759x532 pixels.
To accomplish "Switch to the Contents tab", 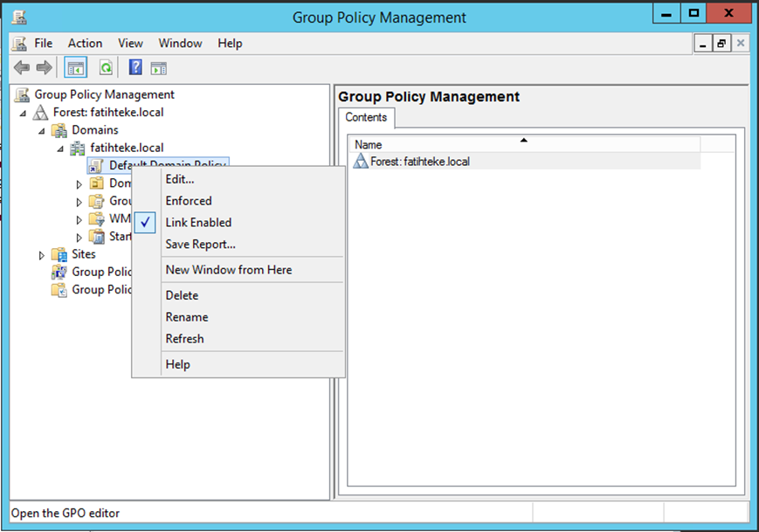I will point(367,118).
